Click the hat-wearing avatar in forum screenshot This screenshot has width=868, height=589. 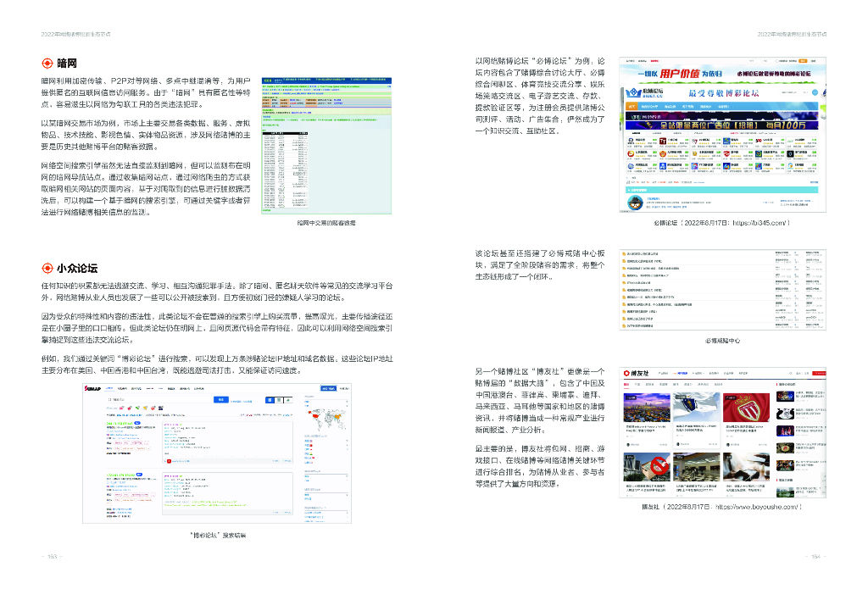click(635, 202)
